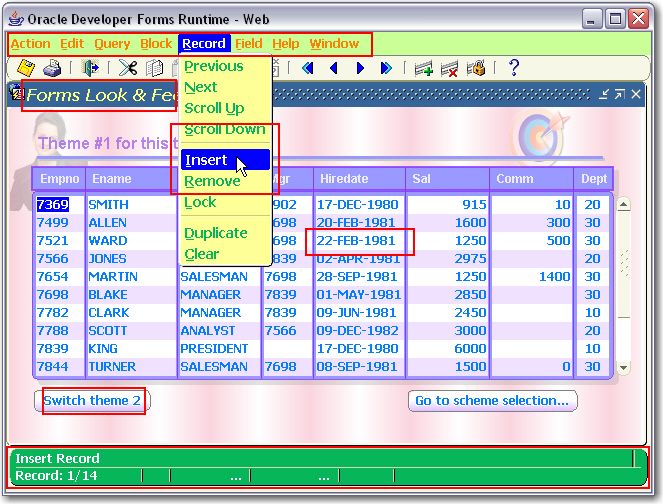663x504 pixels.
Task: Click the Switch theme 2 button
Action: point(92,400)
